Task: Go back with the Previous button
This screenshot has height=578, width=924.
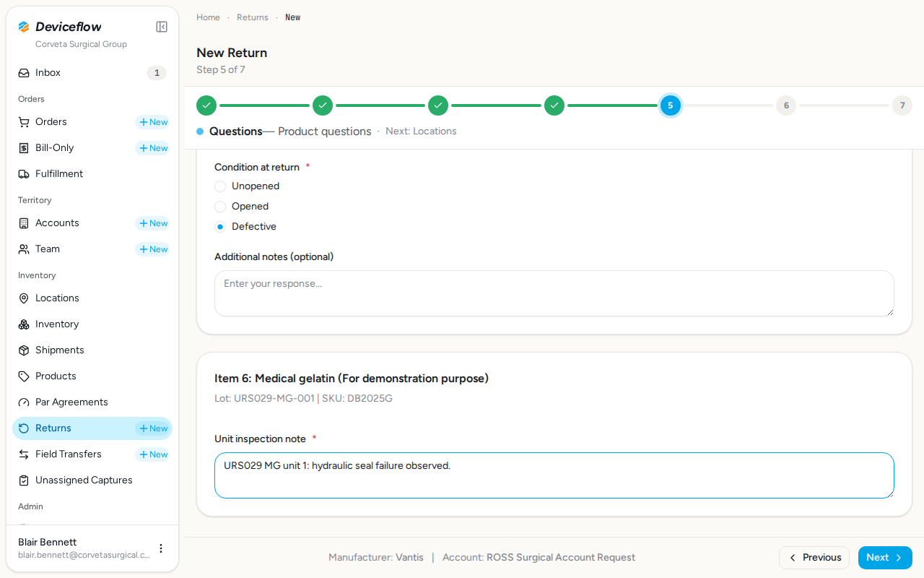Action: 814,558
